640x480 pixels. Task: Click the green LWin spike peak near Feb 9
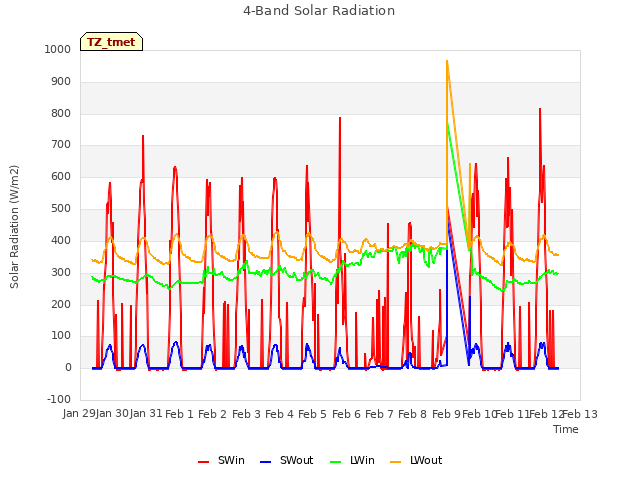(448, 124)
